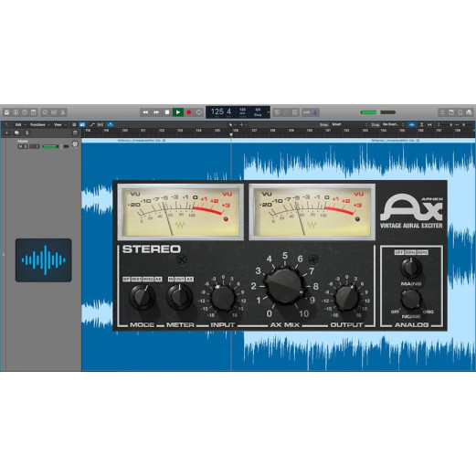The width and height of the screenshot is (476, 476).
Task: Open the Editors scissors icon
Action: click(63, 112)
